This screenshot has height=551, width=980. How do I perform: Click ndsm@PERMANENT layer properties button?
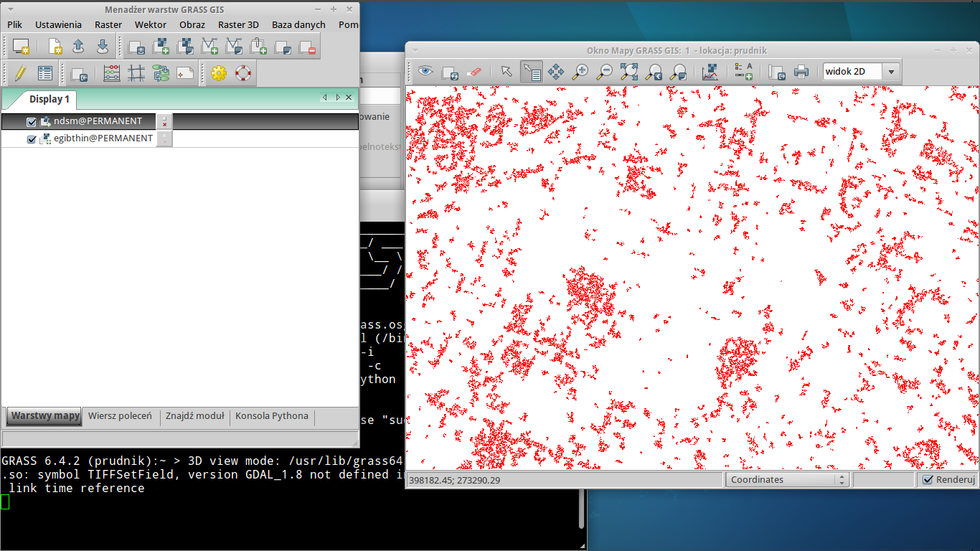[164, 122]
